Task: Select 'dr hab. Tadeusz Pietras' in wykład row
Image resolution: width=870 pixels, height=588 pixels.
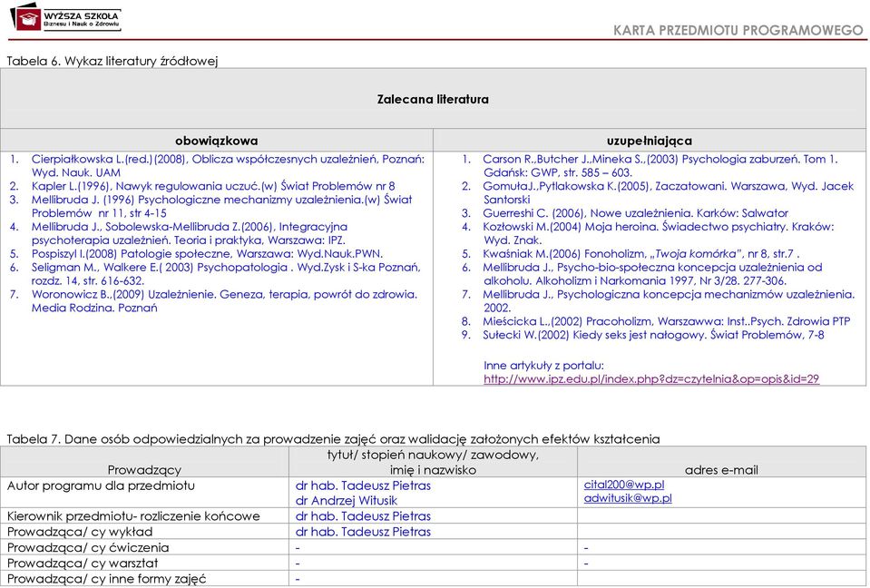Action: click(x=363, y=532)
